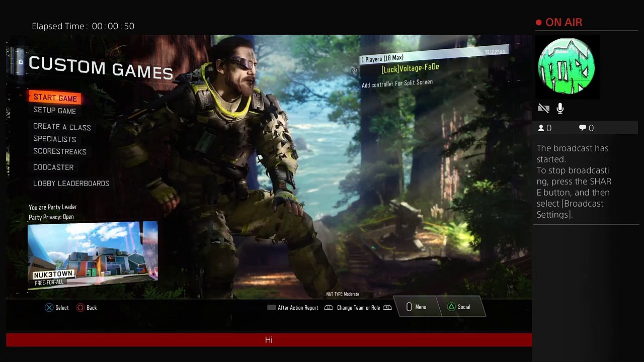Viewport: 644px width, 362px height.
Task: Click the touchpad icon beside After Action Report
Action: 271,308
